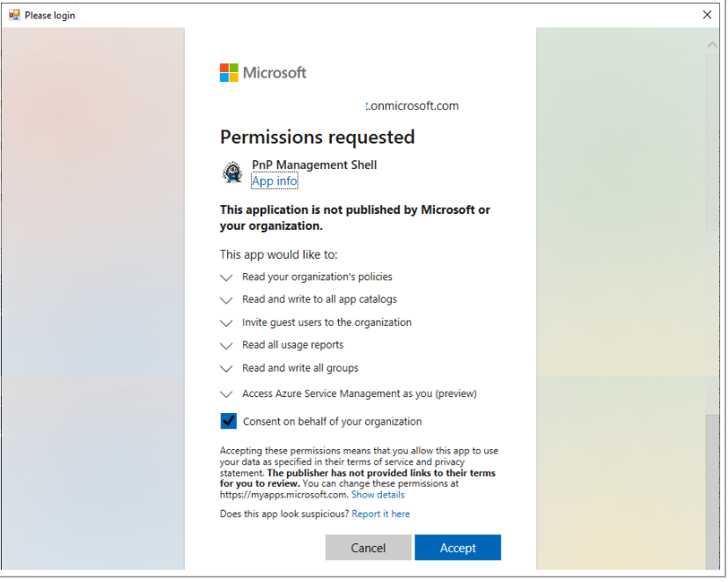Expand Read all usage reports permission

click(x=227, y=346)
